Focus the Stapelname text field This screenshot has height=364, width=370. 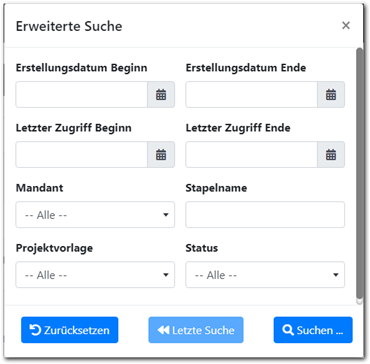pyautogui.click(x=265, y=215)
